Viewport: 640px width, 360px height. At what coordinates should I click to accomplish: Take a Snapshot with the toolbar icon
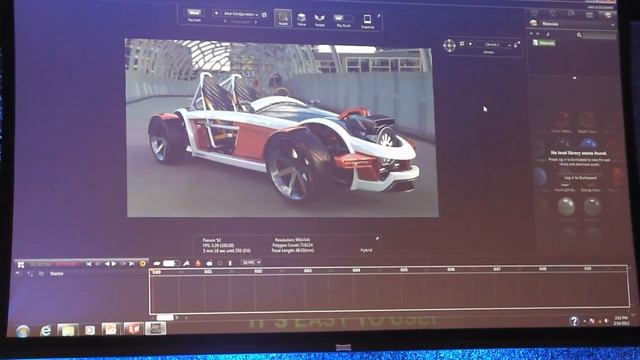(x=367, y=20)
